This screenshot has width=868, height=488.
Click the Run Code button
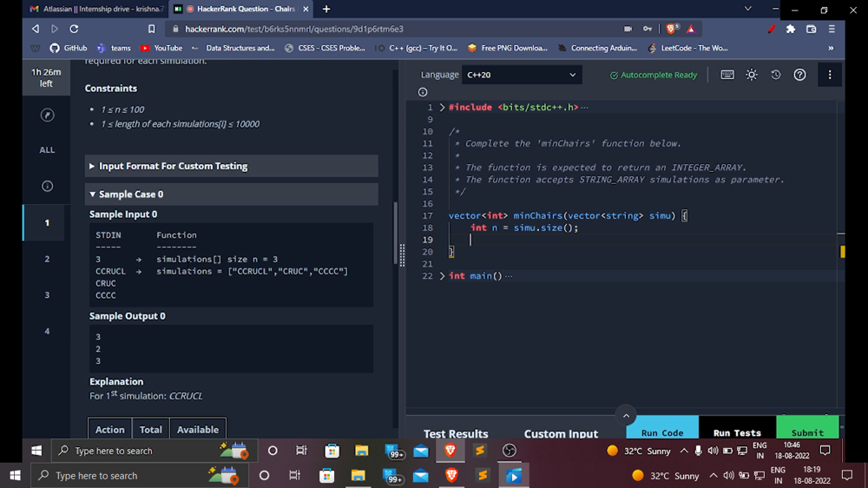point(661,432)
